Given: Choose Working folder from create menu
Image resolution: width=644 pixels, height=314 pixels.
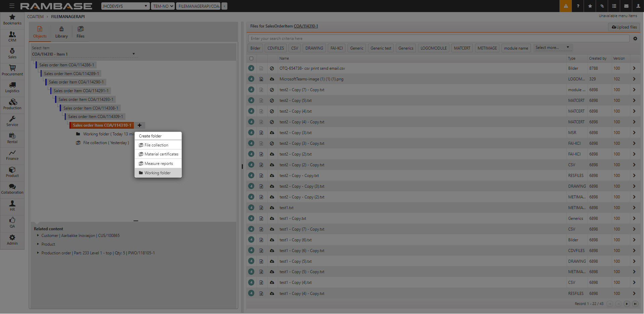Looking at the screenshot, I should 158,173.
